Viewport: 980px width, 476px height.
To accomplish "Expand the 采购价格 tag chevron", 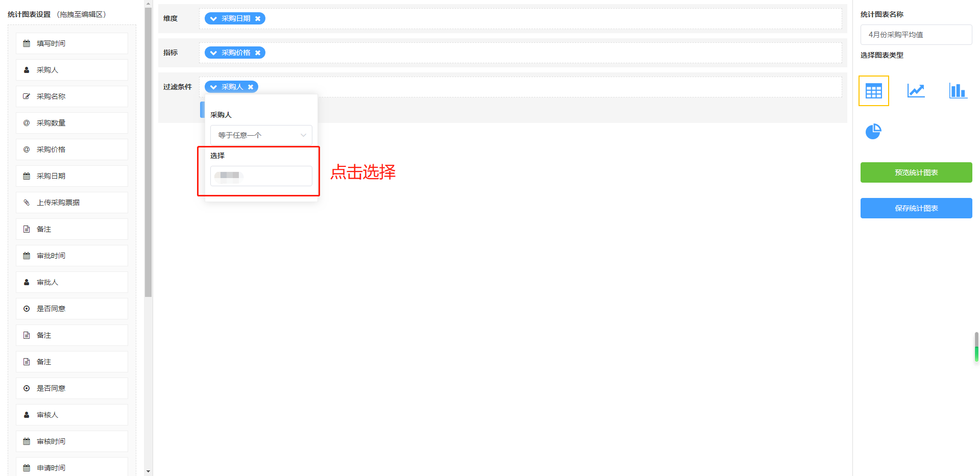I will click(213, 53).
